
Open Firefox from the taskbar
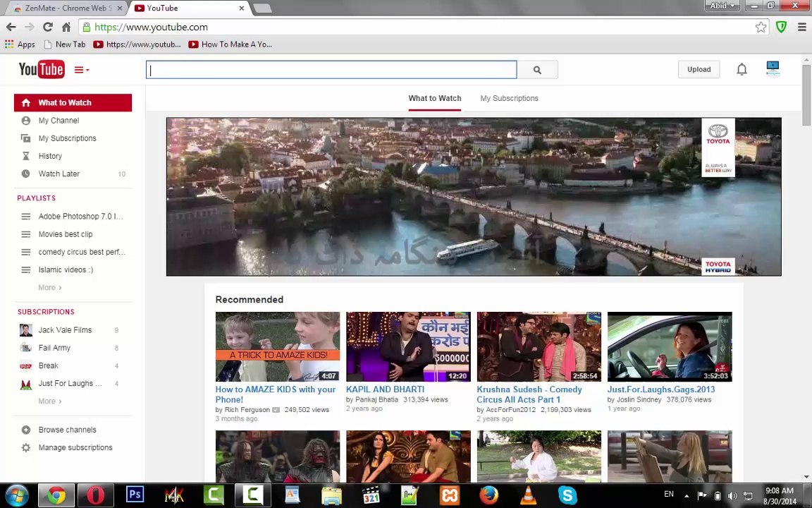coord(488,495)
